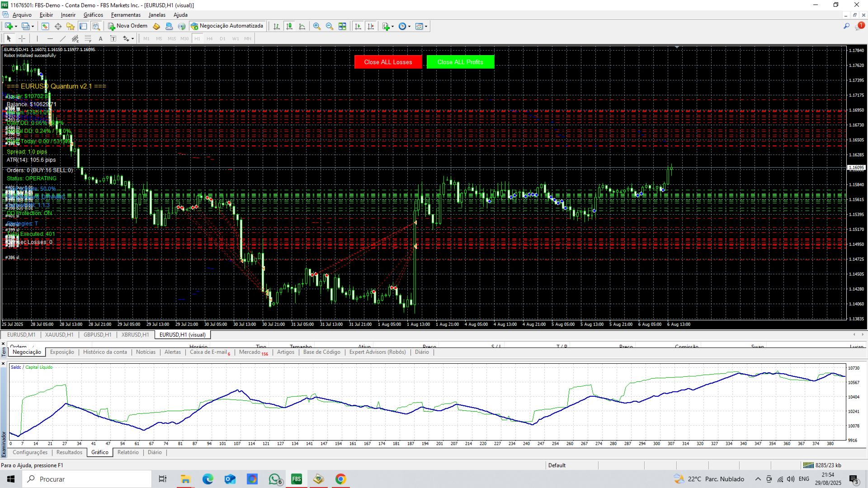Show the Market Watch window
This screenshot has height=488, width=868.
tap(45, 26)
